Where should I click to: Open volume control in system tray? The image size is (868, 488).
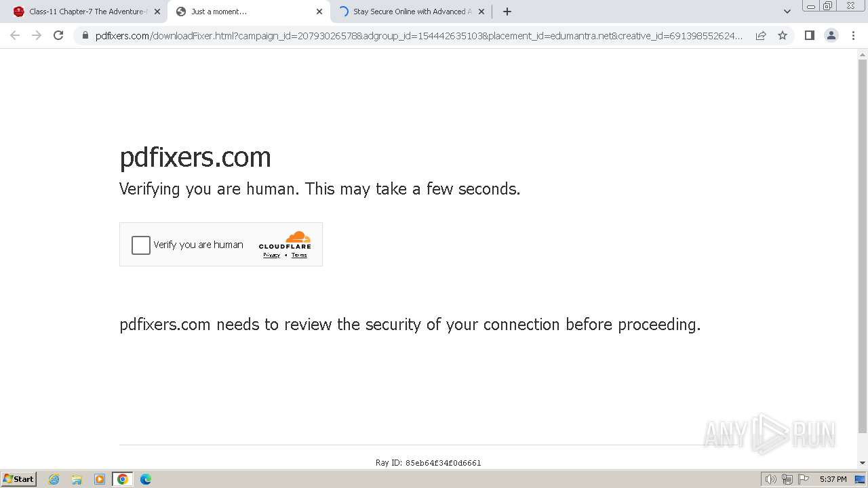pyautogui.click(x=770, y=479)
